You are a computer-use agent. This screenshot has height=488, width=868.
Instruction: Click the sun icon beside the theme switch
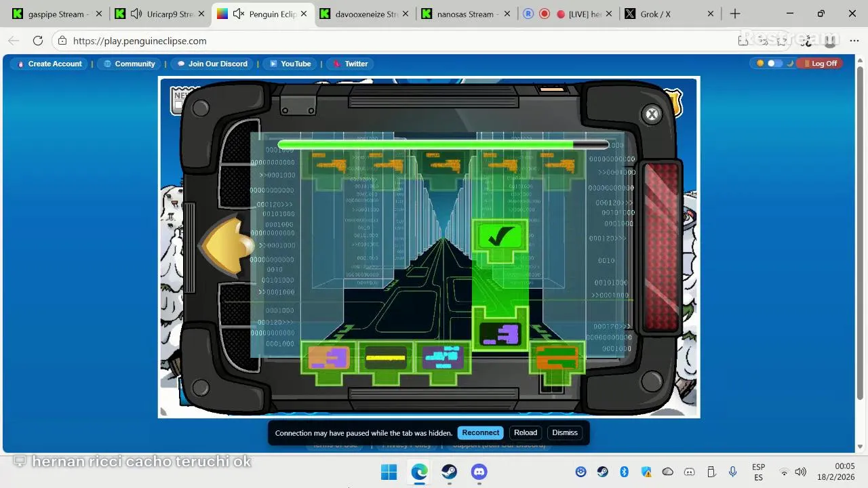tap(760, 63)
